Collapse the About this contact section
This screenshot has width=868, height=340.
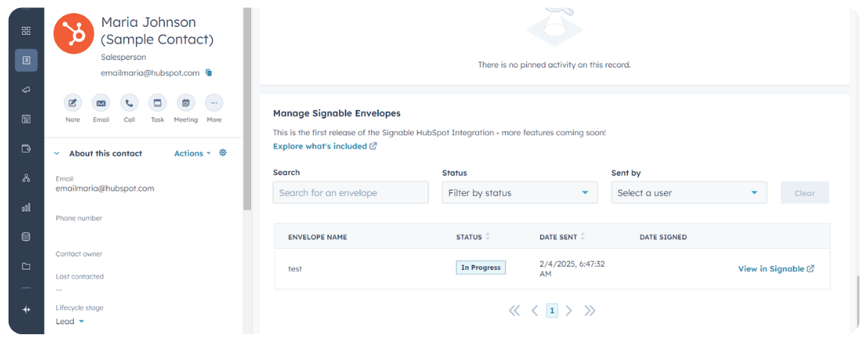(56, 153)
